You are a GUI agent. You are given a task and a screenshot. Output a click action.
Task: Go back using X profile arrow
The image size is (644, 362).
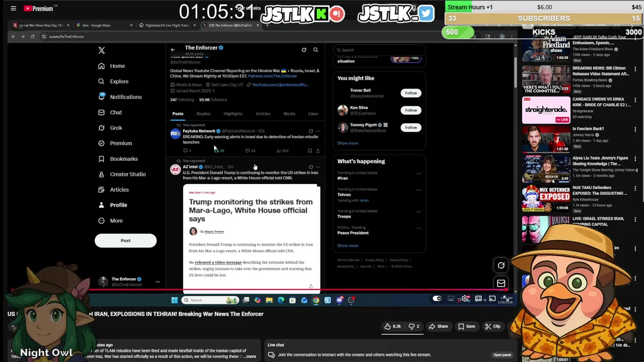tap(173, 50)
